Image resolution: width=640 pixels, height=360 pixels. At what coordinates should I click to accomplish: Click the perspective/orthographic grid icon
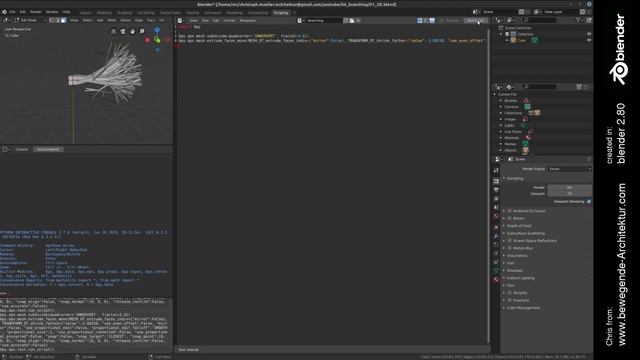(113, 31)
